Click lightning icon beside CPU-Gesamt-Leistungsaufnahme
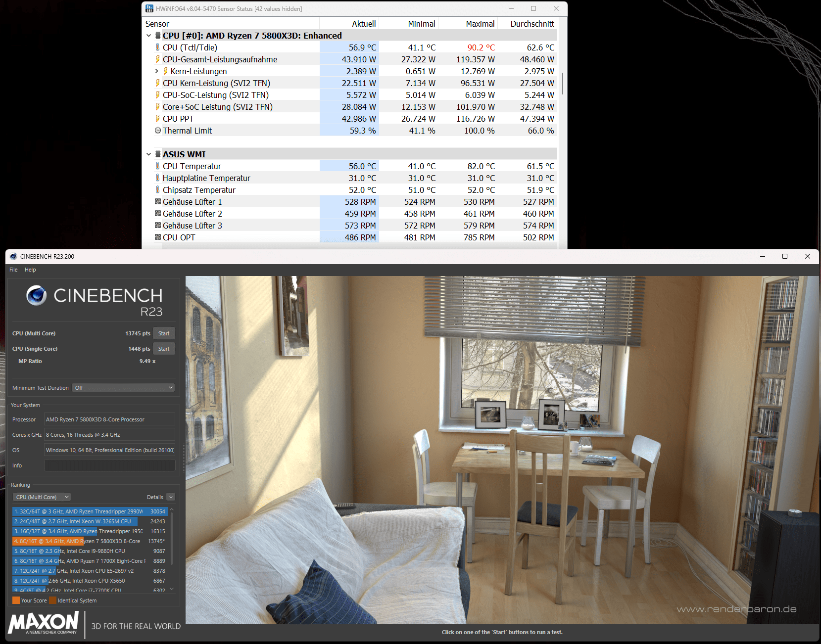 click(x=157, y=59)
